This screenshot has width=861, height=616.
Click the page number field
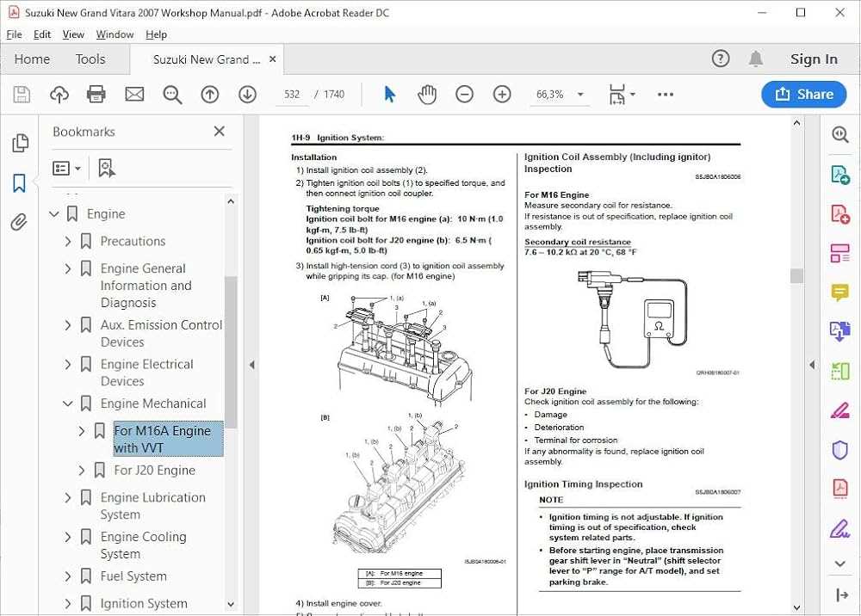(x=292, y=95)
